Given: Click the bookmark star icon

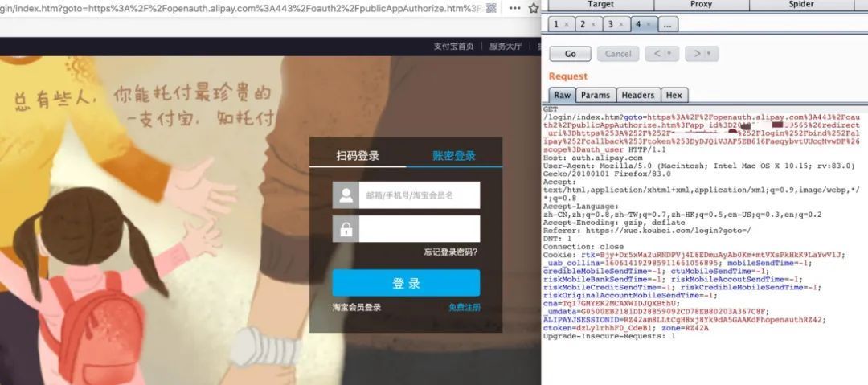Looking at the screenshot, I should click(x=532, y=8).
